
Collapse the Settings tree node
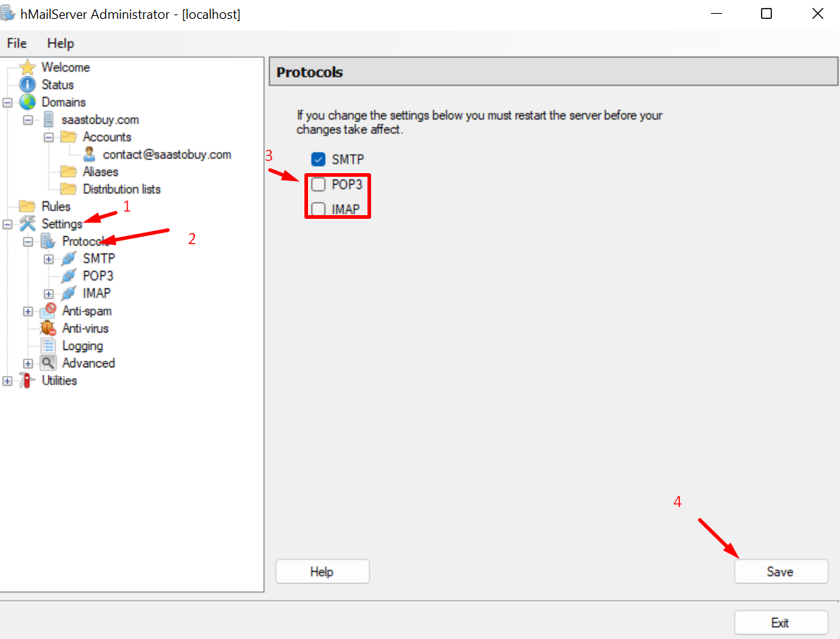(x=7, y=223)
